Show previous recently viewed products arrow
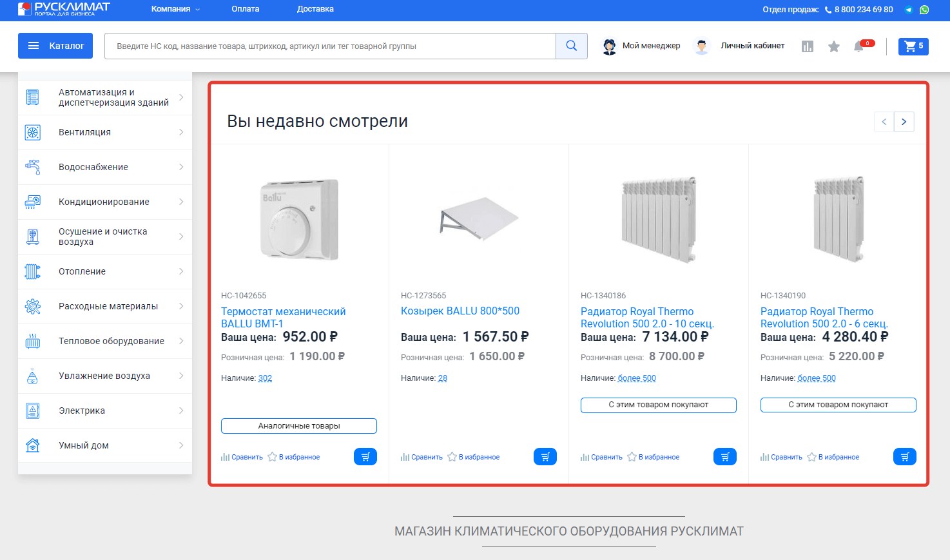Screen dimensions: 950x560 [x=884, y=122]
